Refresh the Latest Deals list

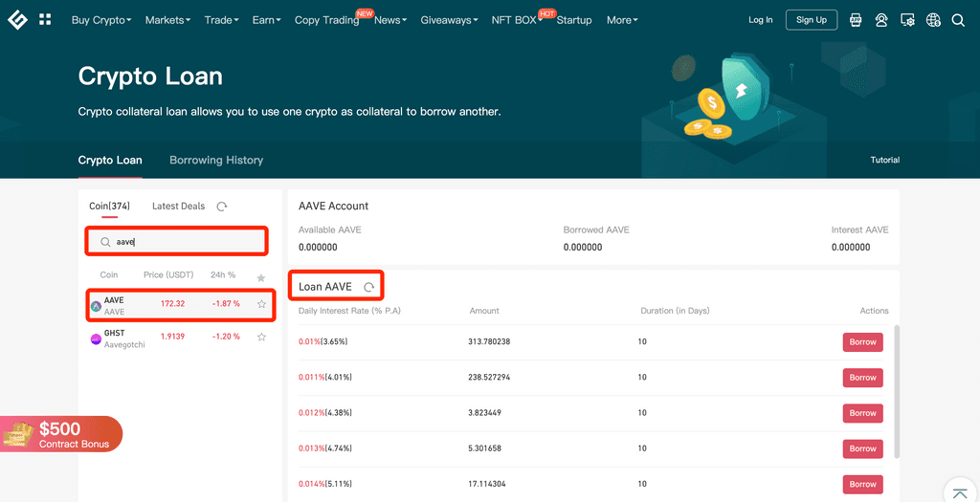click(x=222, y=206)
